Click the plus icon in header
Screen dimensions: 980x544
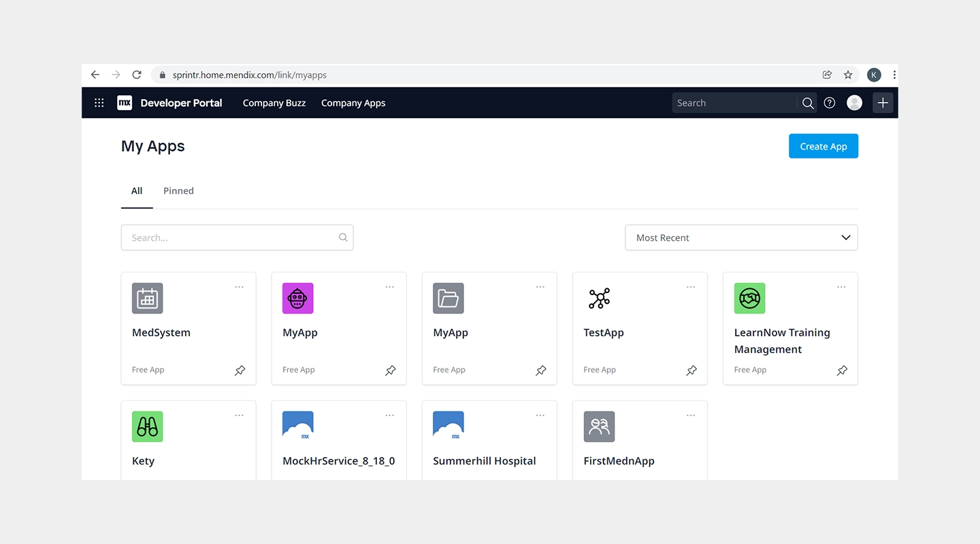point(883,103)
